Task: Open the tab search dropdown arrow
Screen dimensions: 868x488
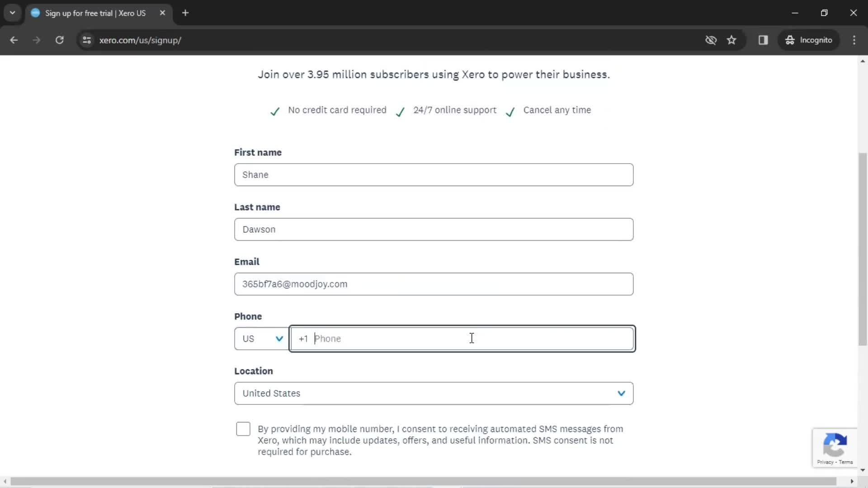Action: (12, 13)
